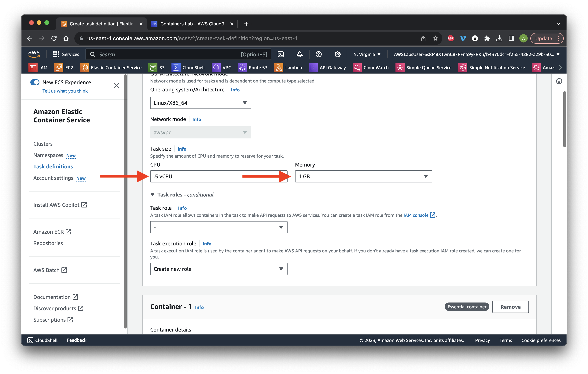The image size is (588, 374).
Task: Open the Memory dropdown showing 1 GB
Action: (363, 176)
